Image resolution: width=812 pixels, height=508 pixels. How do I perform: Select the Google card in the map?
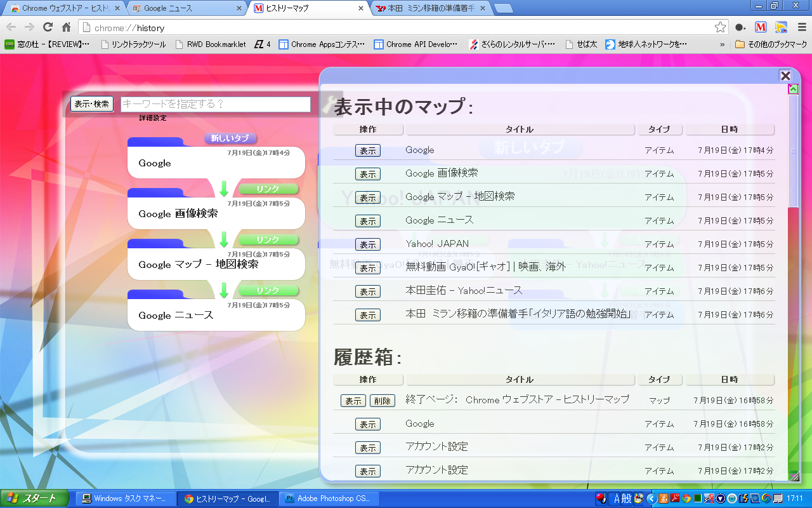216,163
